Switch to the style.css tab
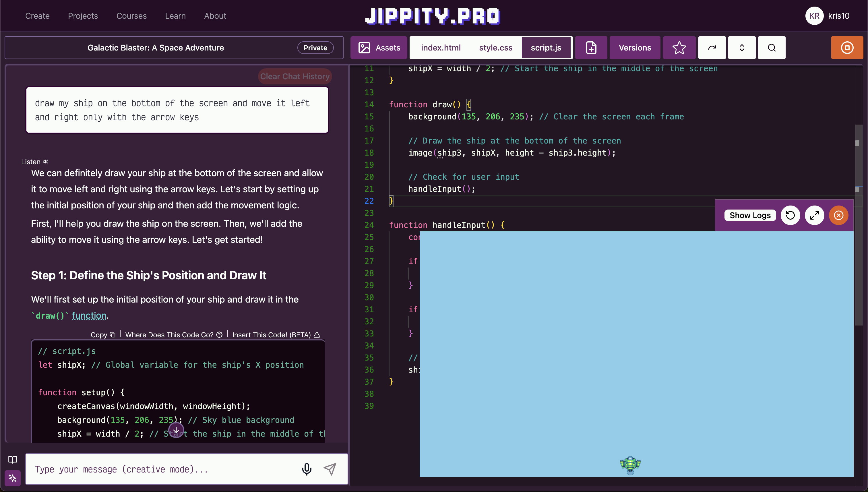 tap(495, 48)
